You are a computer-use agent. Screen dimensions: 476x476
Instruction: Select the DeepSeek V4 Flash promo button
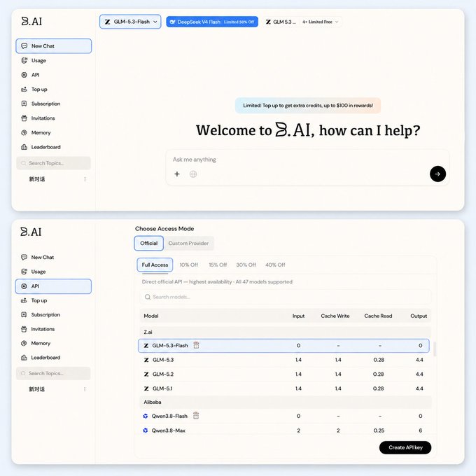point(212,22)
